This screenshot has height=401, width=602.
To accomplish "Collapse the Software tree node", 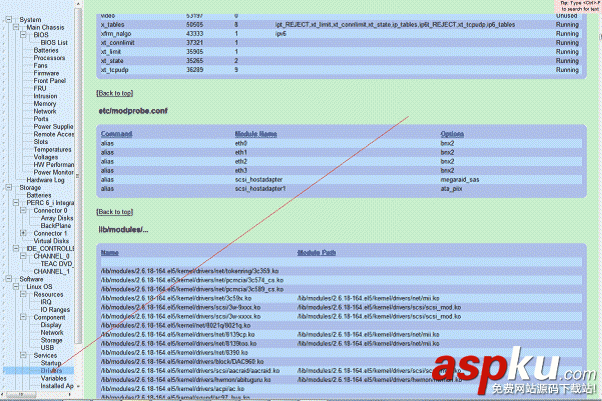I will tap(9, 279).
